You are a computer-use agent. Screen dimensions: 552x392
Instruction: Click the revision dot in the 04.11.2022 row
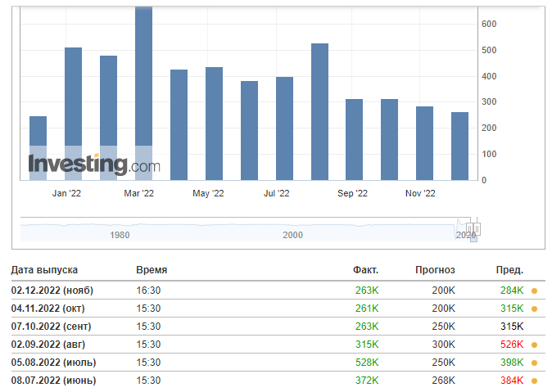pos(535,309)
